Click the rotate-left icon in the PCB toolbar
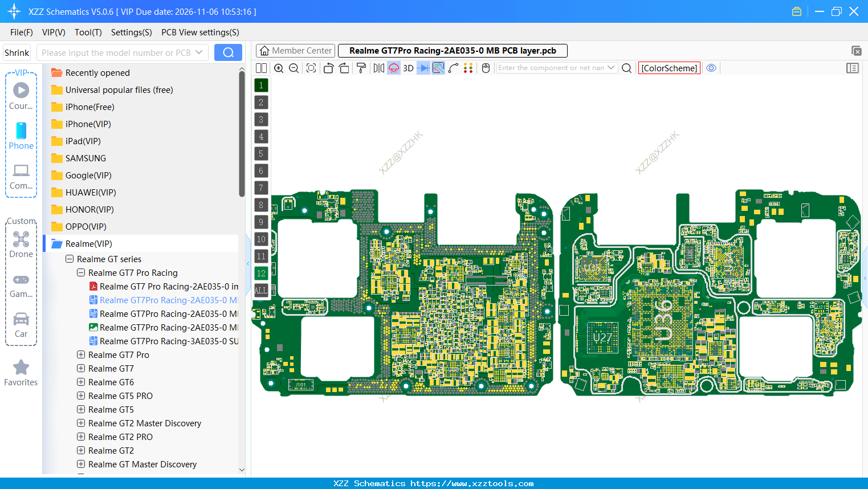This screenshot has height=489, width=868. pos(329,68)
